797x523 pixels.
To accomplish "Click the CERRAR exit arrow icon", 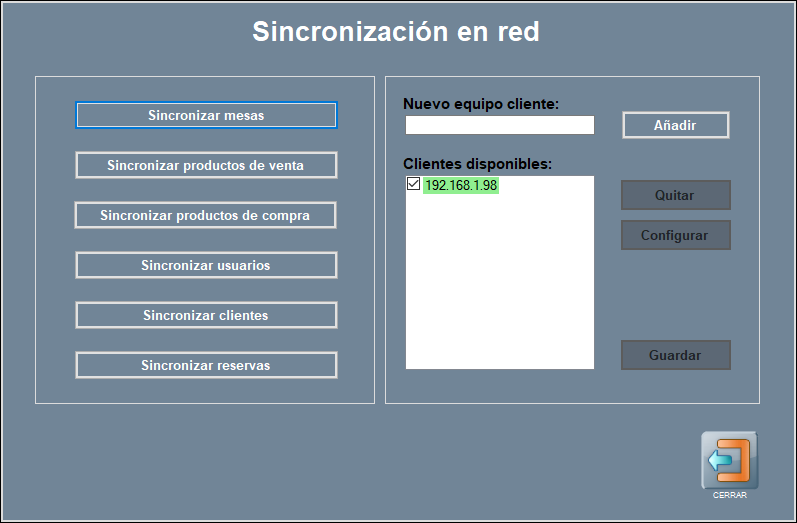I will [x=729, y=460].
